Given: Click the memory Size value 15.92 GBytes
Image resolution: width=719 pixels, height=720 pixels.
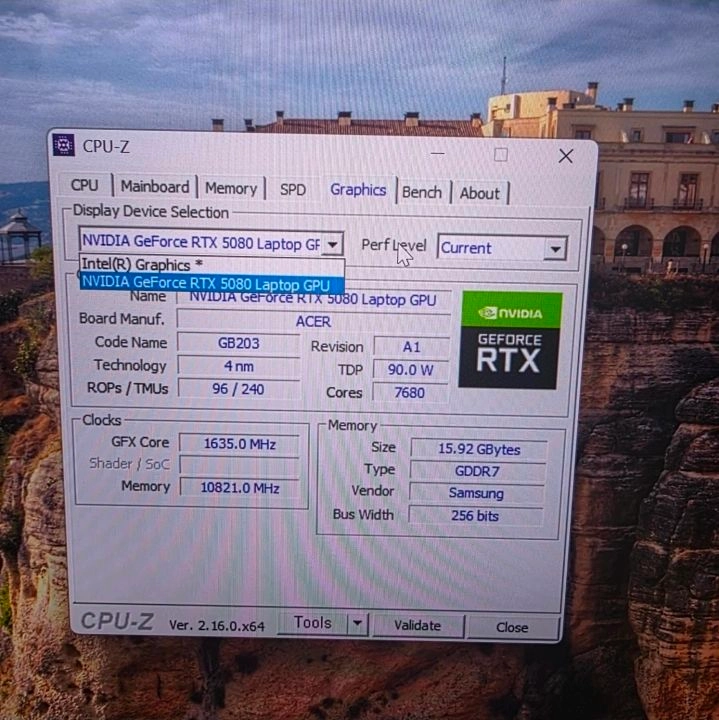Looking at the screenshot, I should 479,449.
